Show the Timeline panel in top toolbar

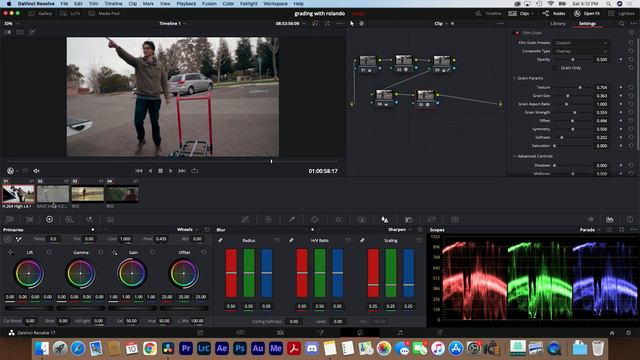coord(488,13)
